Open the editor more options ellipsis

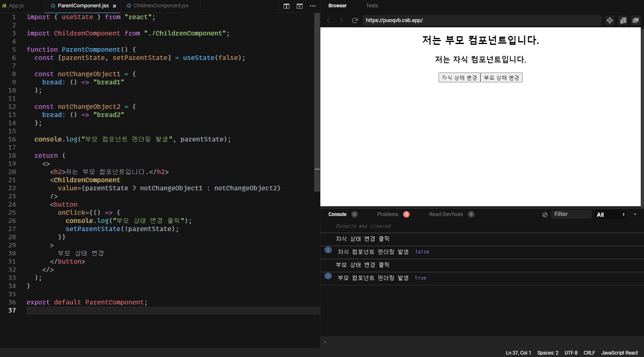coord(313,6)
